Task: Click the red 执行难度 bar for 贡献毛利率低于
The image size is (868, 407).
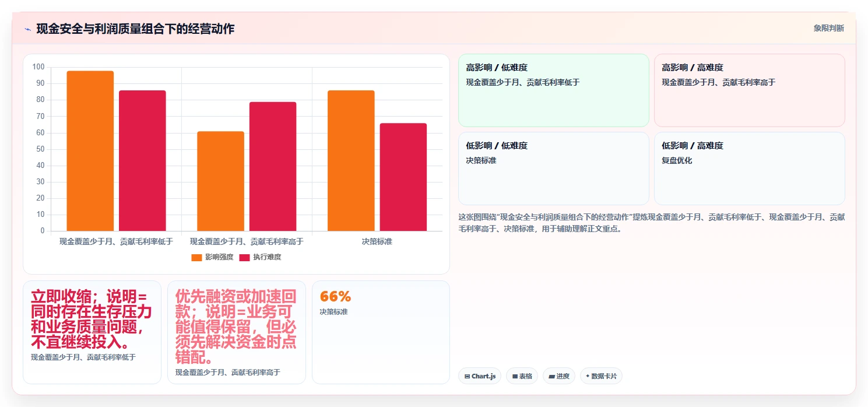Action: coord(142,161)
